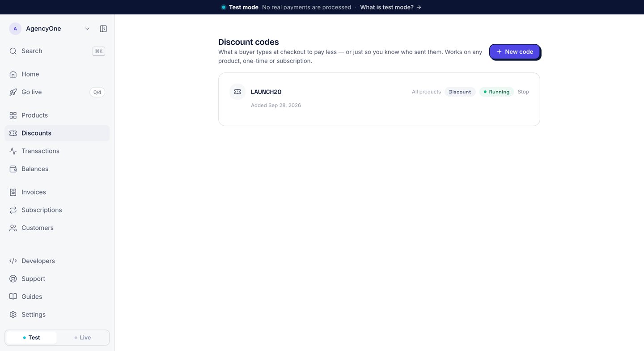Click the 0/4 progress badge
The height and width of the screenshot is (351, 644).
(x=97, y=92)
